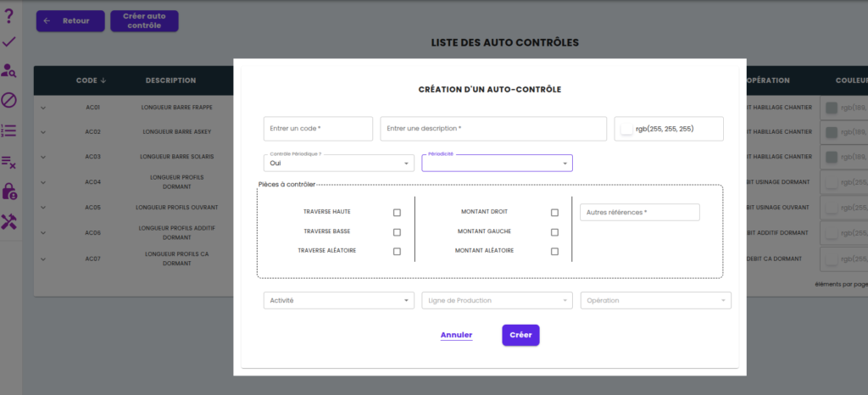Image resolution: width=868 pixels, height=395 pixels.
Task: Click the DESCRIPTION column header
Action: pyautogui.click(x=170, y=81)
